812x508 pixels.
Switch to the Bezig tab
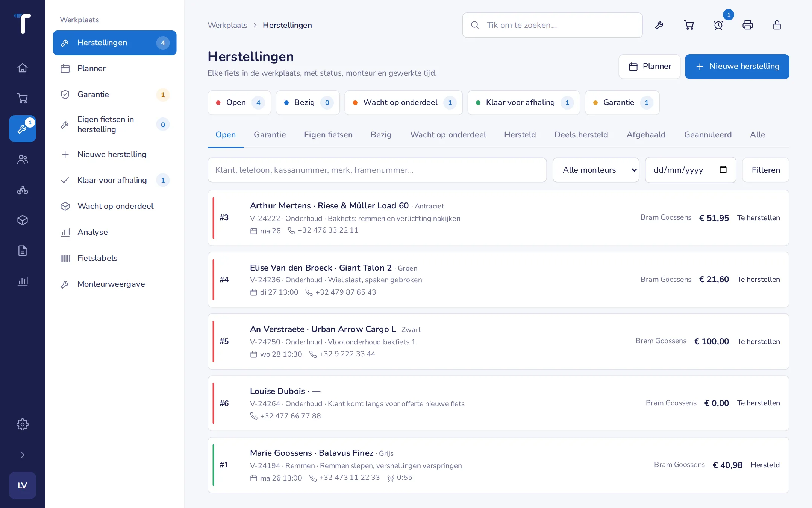[381, 135]
